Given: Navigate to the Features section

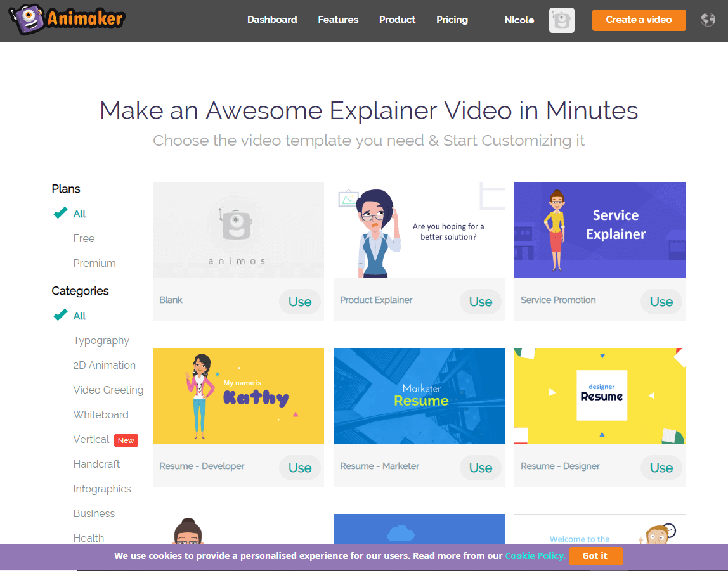Looking at the screenshot, I should (x=338, y=20).
